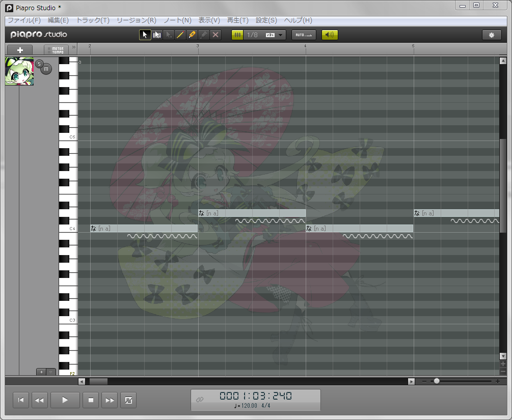The width and height of the screenshot is (512, 420).
Task: Open the 表示(V) menu
Action: pos(209,20)
